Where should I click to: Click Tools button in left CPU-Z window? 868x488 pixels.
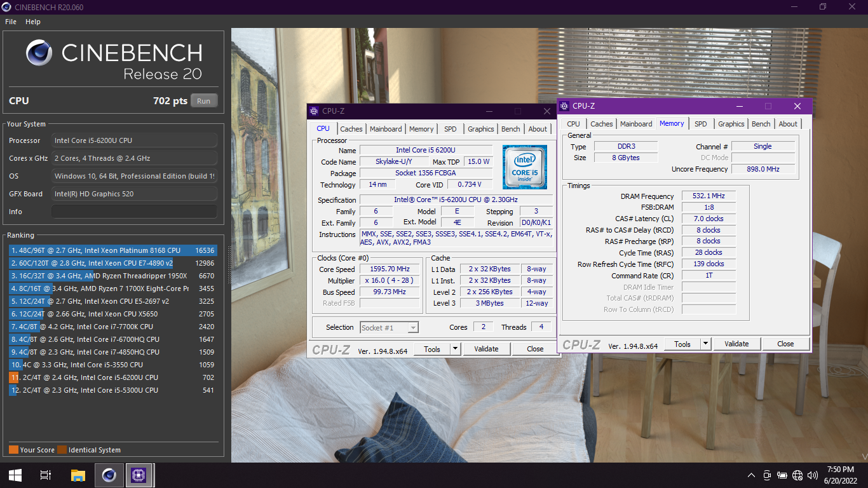[432, 349]
